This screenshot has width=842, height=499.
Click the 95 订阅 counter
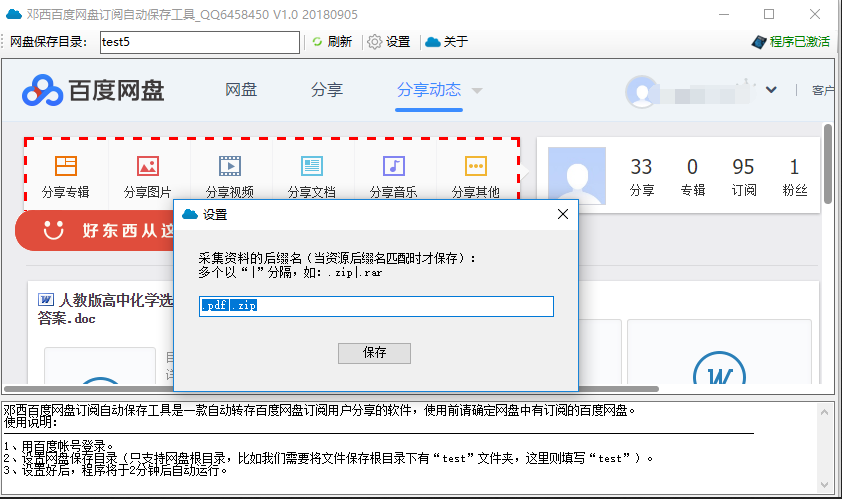[744, 176]
